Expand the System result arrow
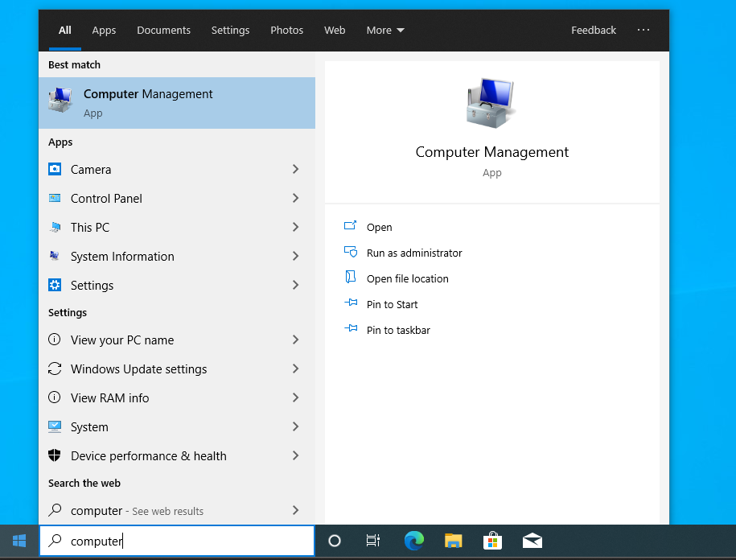Viewport: 736px width, 560px height. click(296, 426)
